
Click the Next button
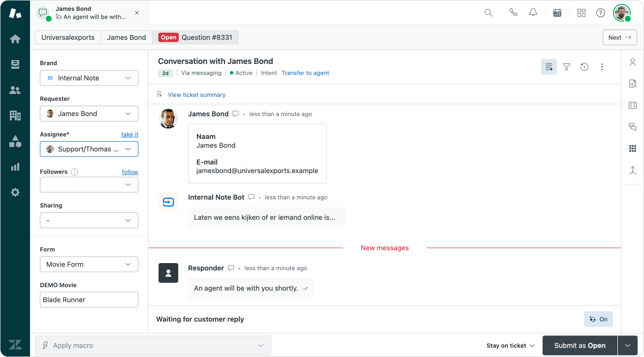[620, 37]
